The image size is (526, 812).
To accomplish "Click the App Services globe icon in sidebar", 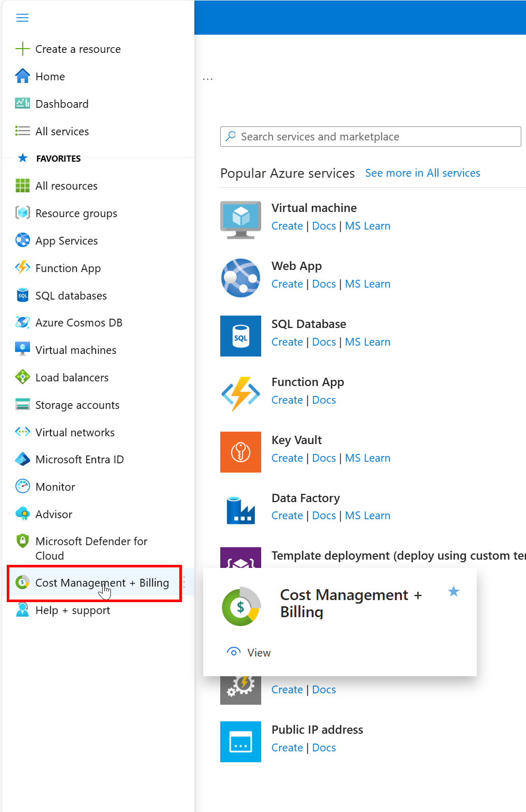I will click(x=22, y=240).
